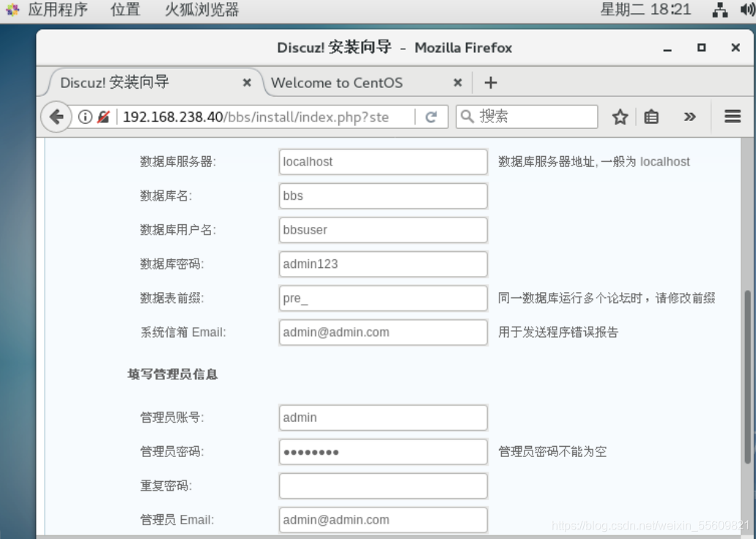The image size is (756, 539).
Task: Edit the 数据库用户名 field containing bbsuser
Action: (383, 230)
